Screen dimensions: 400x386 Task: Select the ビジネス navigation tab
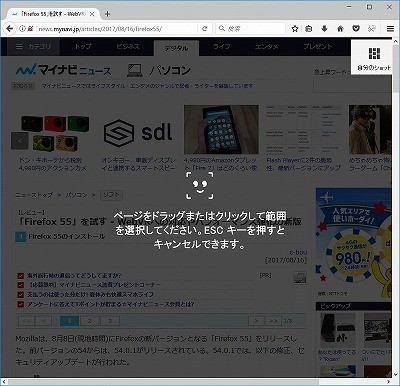(x=128, y=47)
